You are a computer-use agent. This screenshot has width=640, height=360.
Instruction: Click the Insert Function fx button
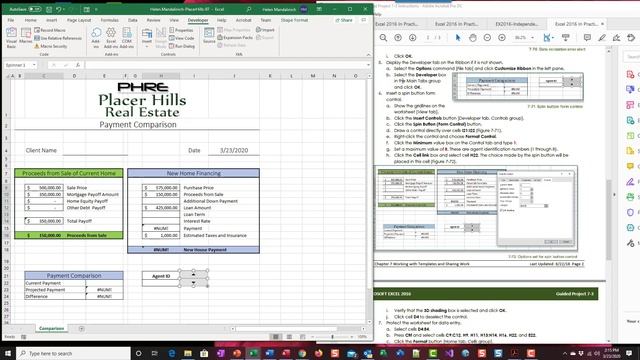click(78, 65)
